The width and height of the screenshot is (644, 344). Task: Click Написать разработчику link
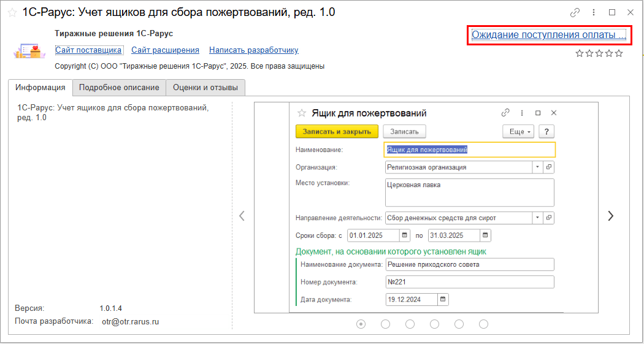click(x=254, y=50)
